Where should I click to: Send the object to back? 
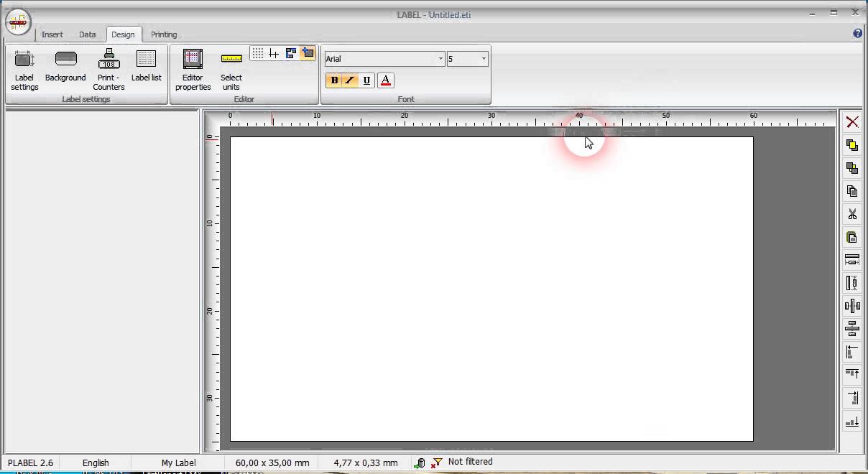pos(852,168)
